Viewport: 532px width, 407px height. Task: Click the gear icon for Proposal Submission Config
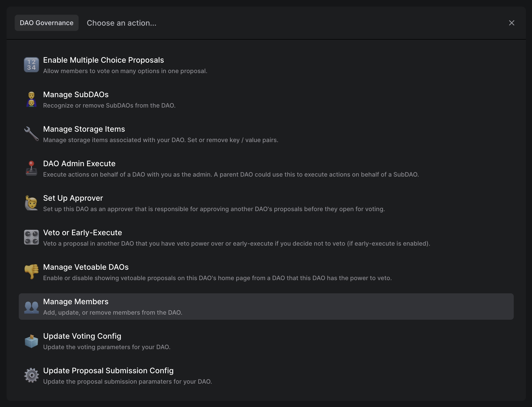pos(31,376)
